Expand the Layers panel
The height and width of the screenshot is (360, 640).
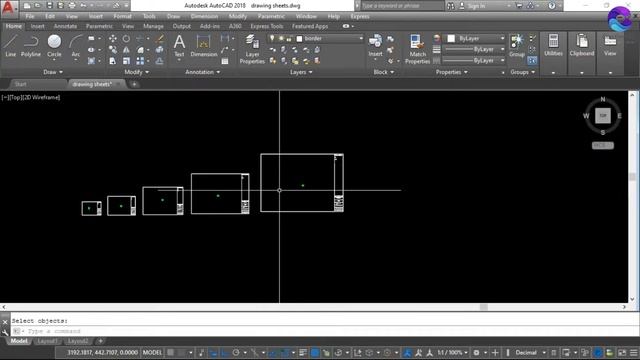coord(301,72)
